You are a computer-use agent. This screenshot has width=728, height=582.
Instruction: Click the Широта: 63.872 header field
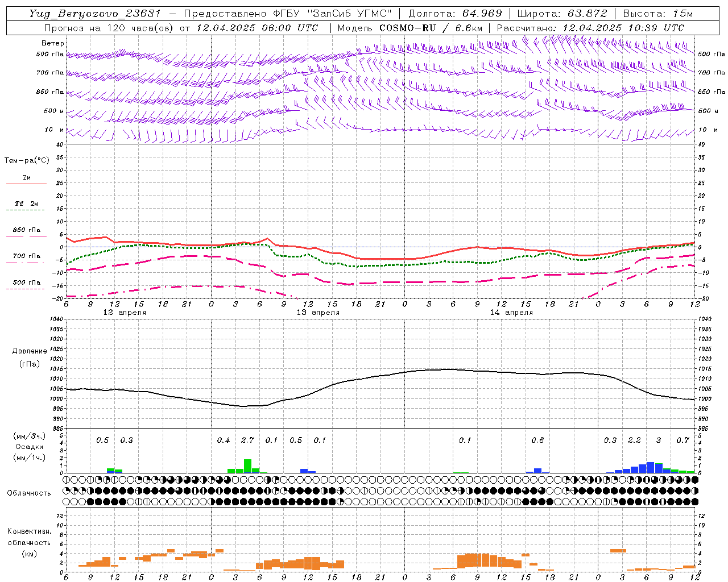coord(562,14)
